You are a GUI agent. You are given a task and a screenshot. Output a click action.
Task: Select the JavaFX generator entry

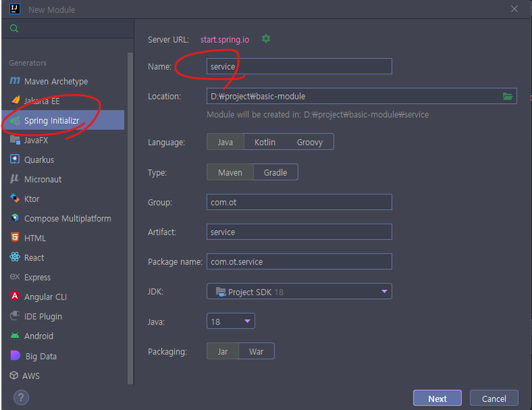(63, 140)
